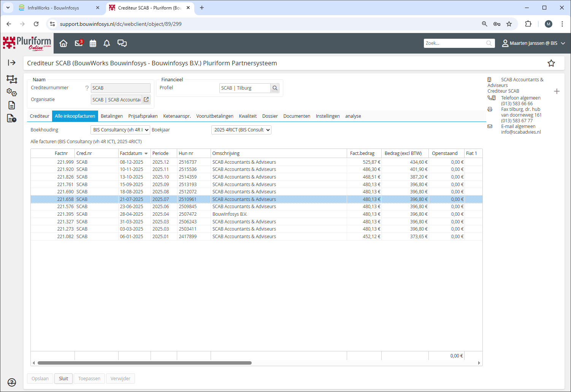Open the chat messages icon

pyautogui.click(x=122, y=43)
